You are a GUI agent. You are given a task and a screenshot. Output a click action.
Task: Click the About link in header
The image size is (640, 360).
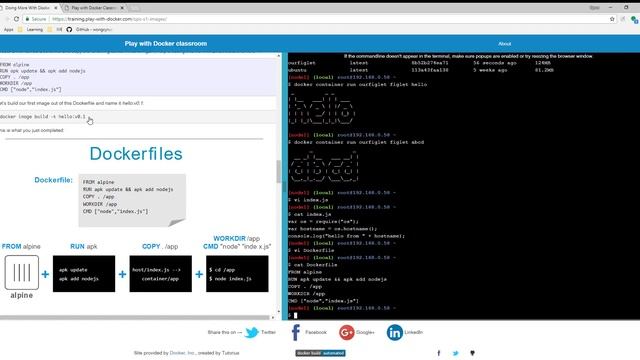pos(504,44)
